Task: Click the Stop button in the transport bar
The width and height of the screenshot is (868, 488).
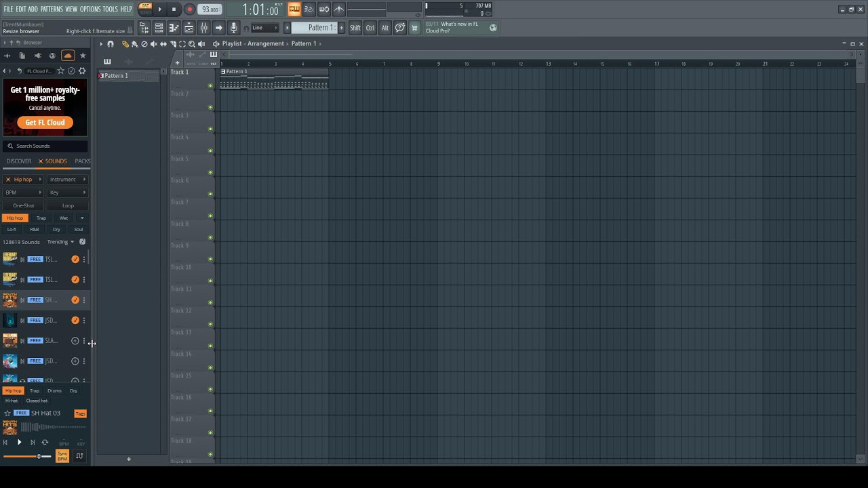Action: point(174,9)
